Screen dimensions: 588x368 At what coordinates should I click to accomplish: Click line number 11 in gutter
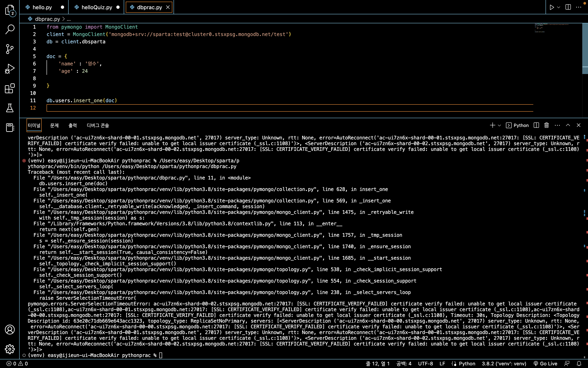pyautogui.click(x=33, y=101)
